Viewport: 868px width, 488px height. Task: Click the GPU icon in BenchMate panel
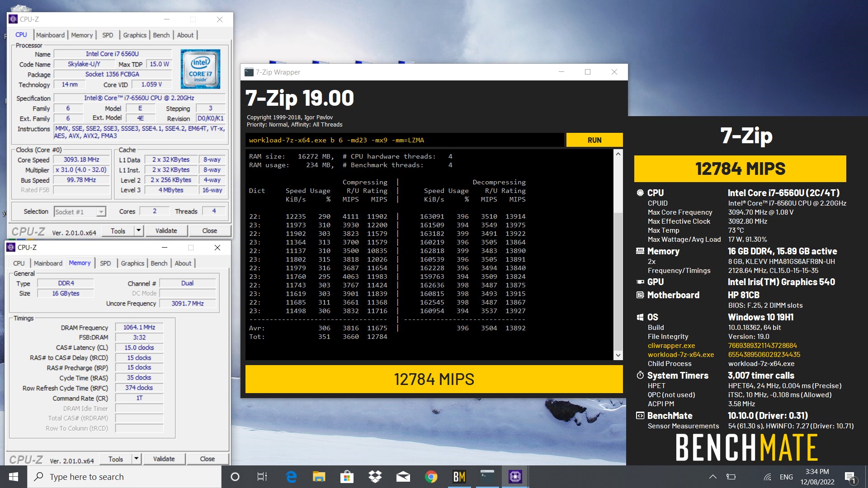tap(640, 282)
